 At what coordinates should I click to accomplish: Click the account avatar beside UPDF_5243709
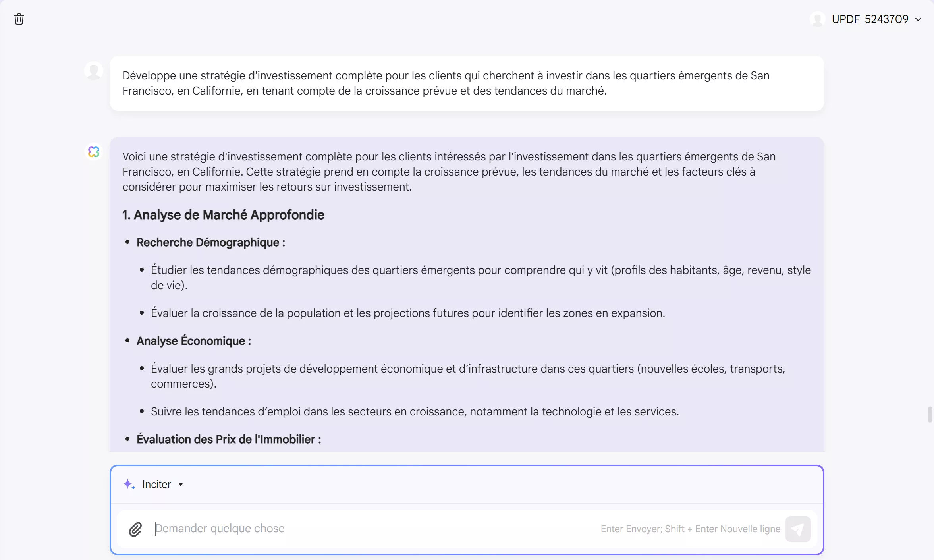click(x=817, y=19)
